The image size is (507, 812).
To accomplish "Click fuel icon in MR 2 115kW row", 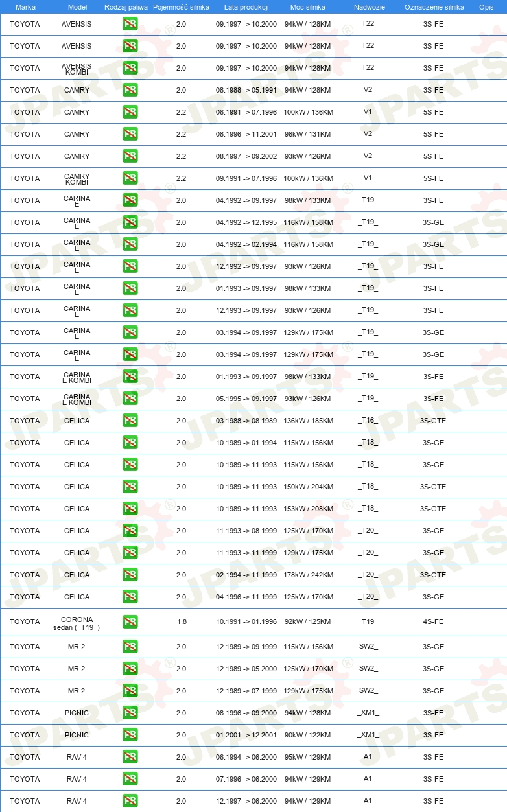I will click(x=130, y=647).
